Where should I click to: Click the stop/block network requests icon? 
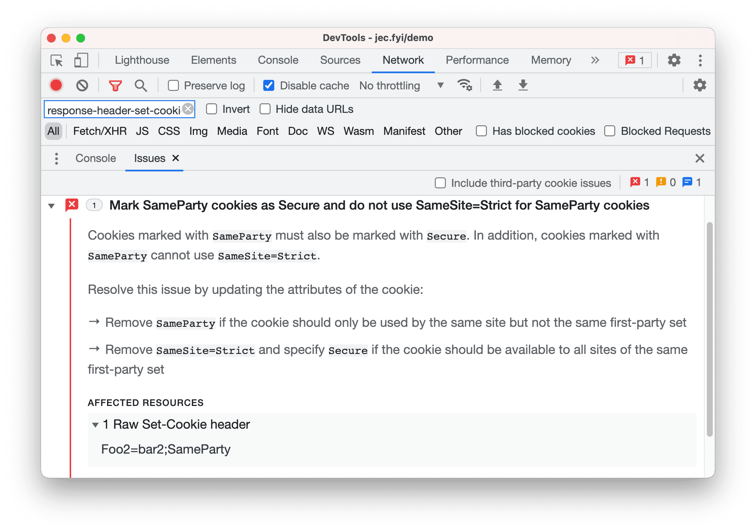pos(84,86)
